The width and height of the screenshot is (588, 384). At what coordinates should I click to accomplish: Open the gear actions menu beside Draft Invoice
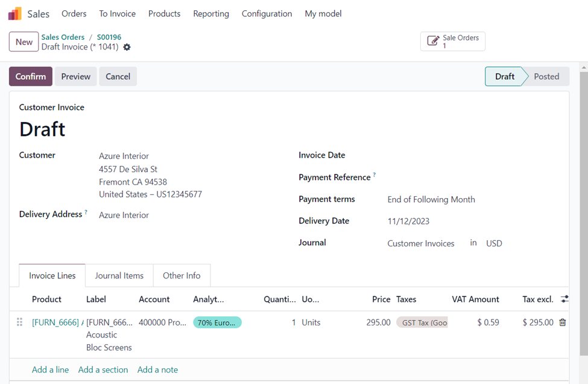pos(127,47)
